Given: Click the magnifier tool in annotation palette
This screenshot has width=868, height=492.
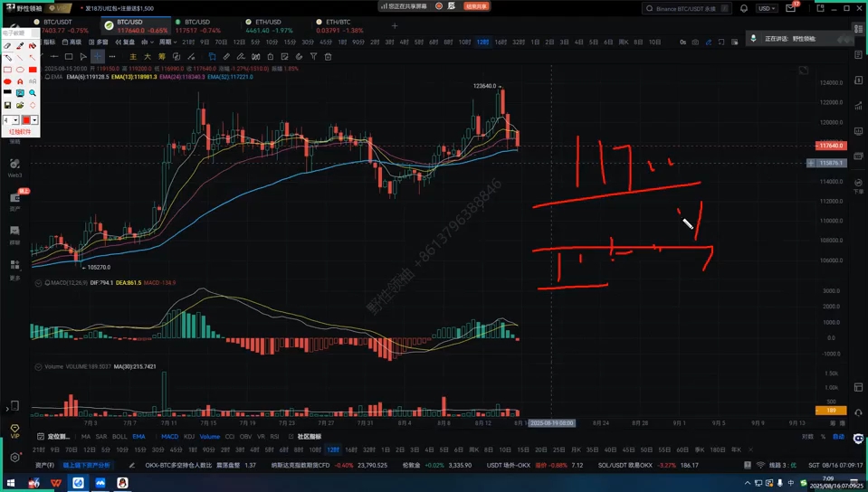Looking at the screenshot, I should [33, 93].
